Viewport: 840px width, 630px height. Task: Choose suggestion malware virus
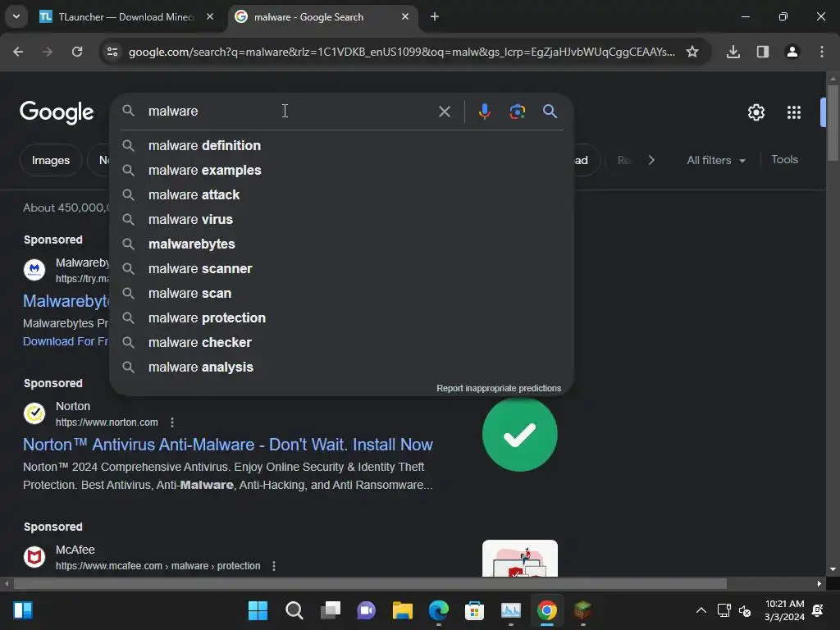click(x=341, y=220)
